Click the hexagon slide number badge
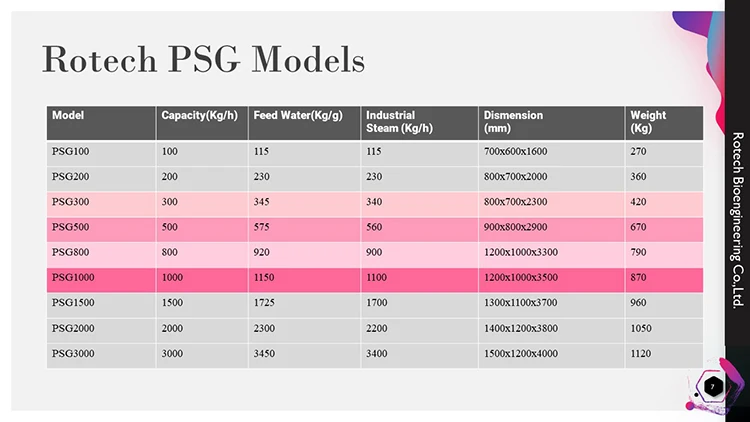 point(712,386)
